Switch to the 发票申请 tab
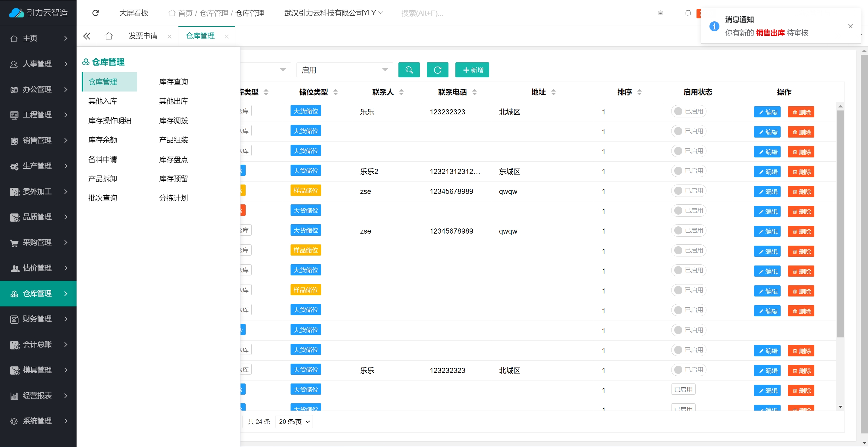 click(x=143, y=36)
